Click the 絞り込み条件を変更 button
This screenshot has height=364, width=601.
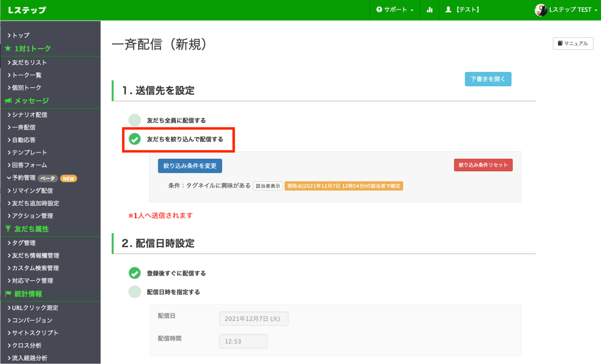point(190,166)
